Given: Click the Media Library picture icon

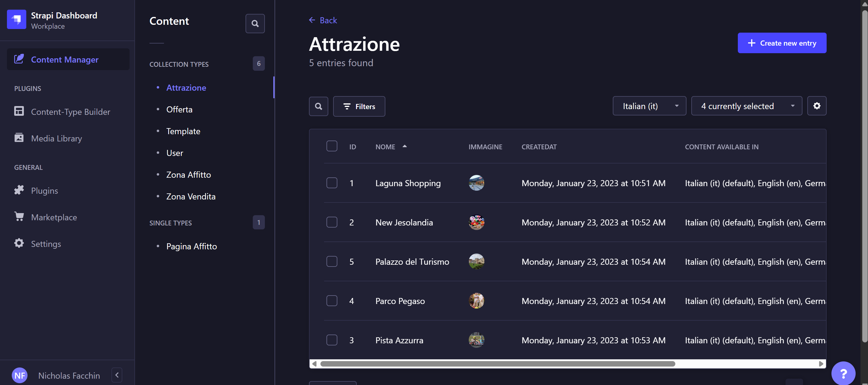Looking at the screenshot, I should tap(19, 137).
